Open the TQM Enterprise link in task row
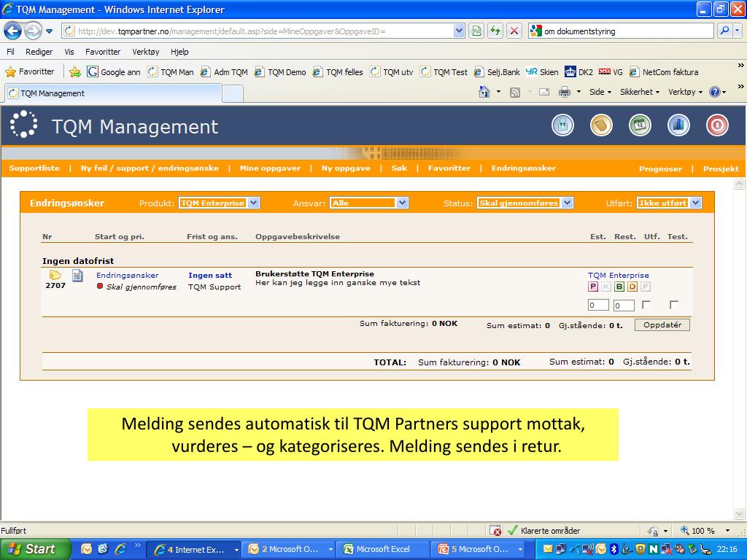This screenshot has height=560, width=747. tap(619, 275)
